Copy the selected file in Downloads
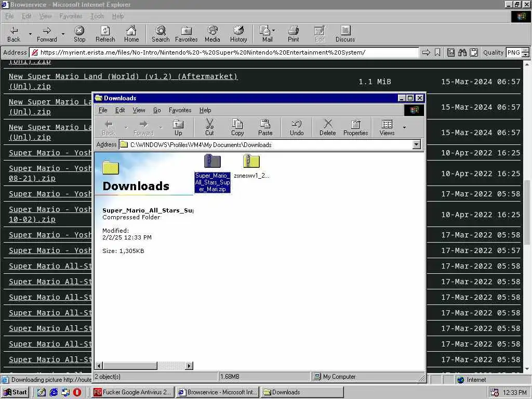 (237, 128)
